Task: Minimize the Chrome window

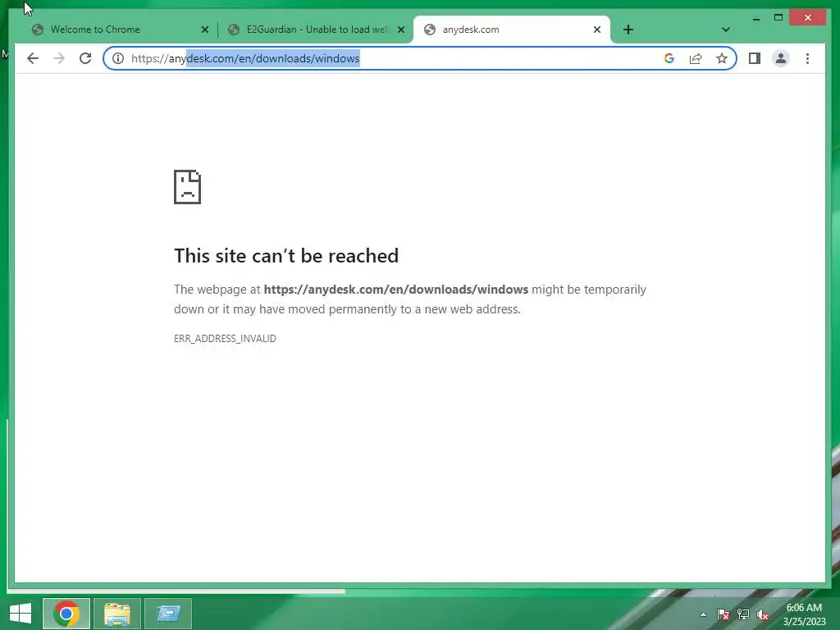Action: pos(756,18)
